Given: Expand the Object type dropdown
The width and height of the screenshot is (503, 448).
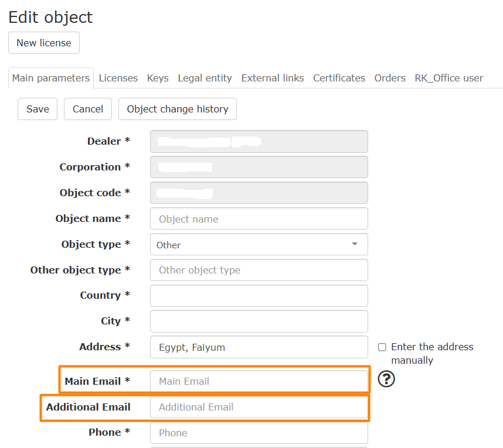Looking at the screenshot, I should coord(259,245).
